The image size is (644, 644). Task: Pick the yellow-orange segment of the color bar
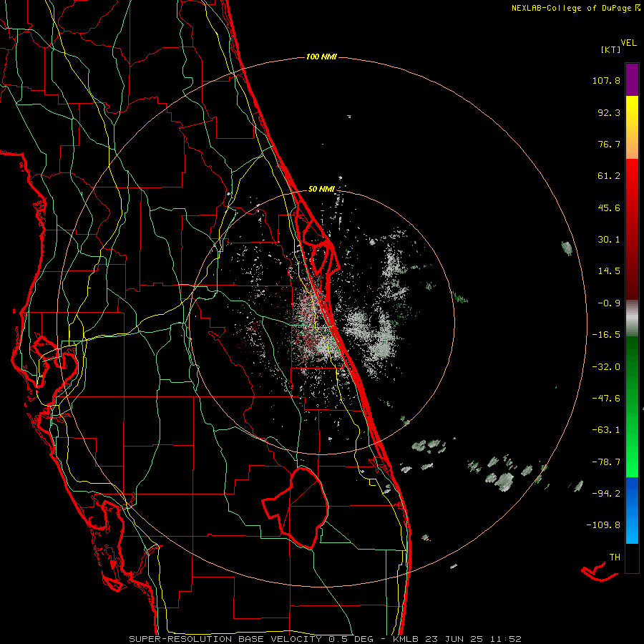pos(632,127)
